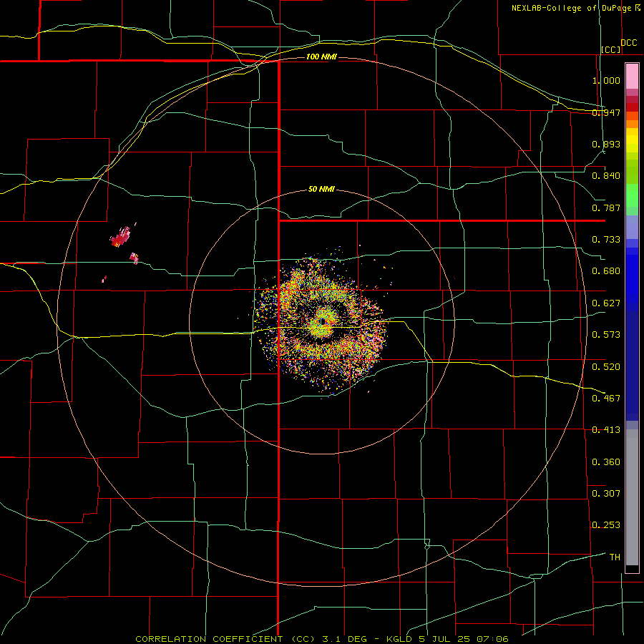This screenshot has width=644, height=644.
Task: Click the DCC label above the color bar
Action: click(x=628, y=43)
